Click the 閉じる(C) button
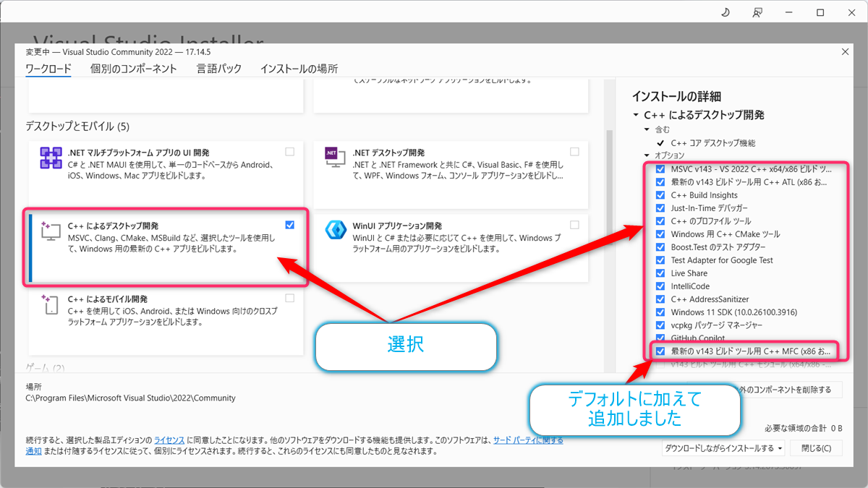The image size is (868, 488). (x=816, y=448)
